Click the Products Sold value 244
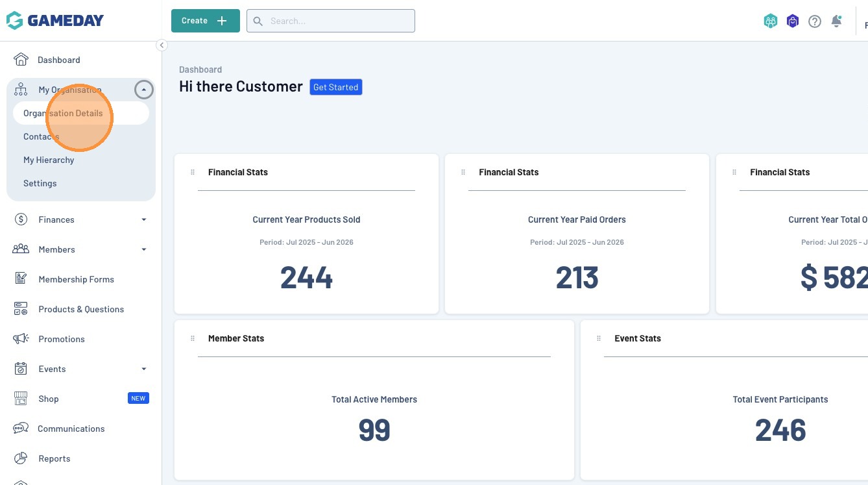The height and width of the screenshot is (485, 868). [x=306, y=278]
